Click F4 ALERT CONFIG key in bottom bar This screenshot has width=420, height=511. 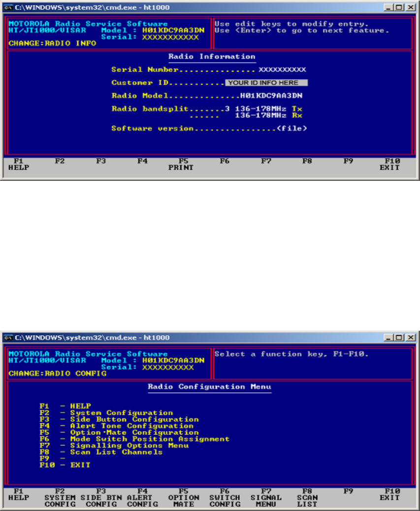click(142, 498)
